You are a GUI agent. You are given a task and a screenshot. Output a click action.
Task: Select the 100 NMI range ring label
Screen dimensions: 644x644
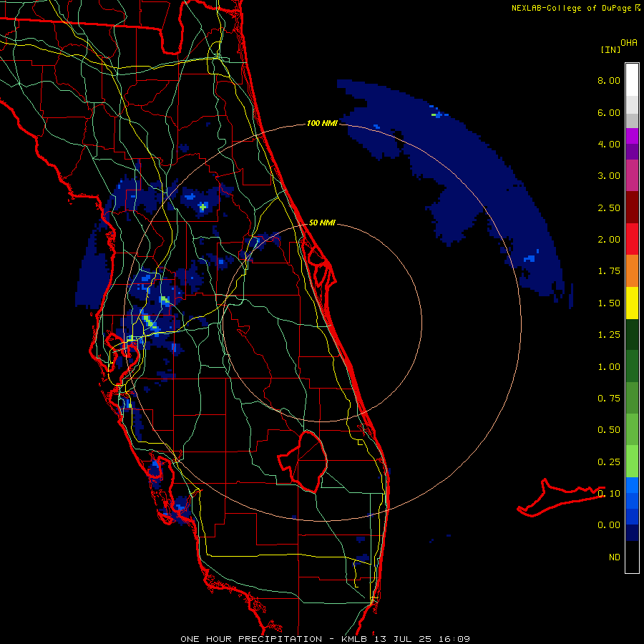point(323,123)
